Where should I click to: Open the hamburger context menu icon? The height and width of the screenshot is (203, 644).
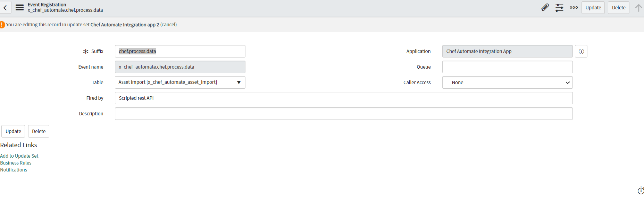click(20, 8)
